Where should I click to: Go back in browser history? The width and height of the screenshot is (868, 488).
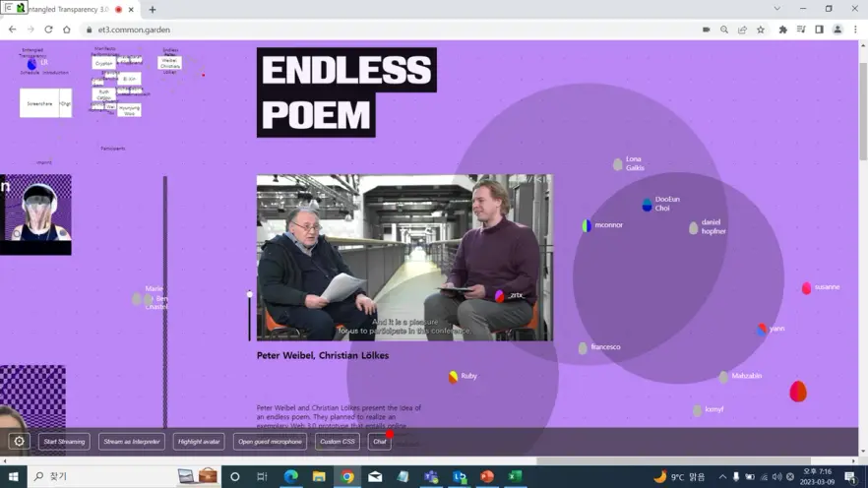tap(12, 30)
